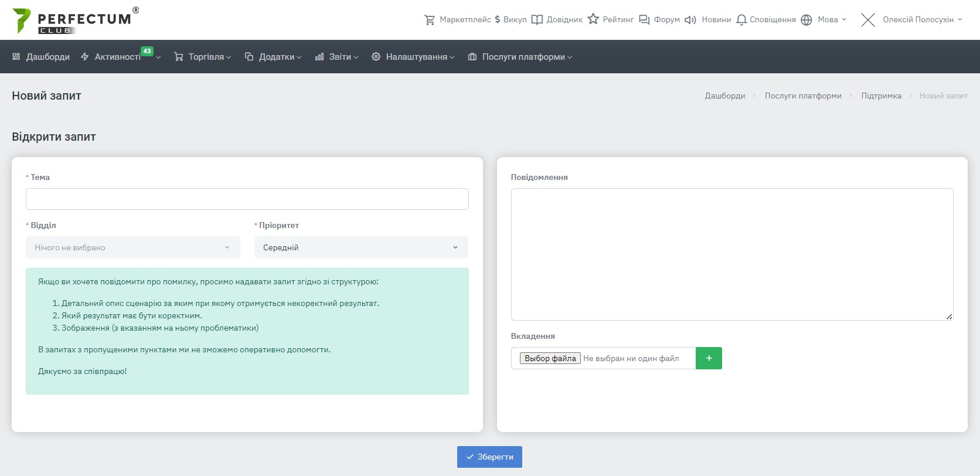The image size is (980, 476).
Task: Open Сповіщення via the bell icon
Action: [741, 20]
